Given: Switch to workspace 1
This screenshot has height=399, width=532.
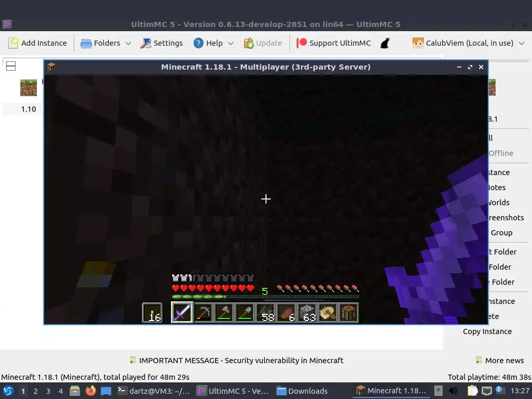Looking at the screenshot, I should click(23, 391).
